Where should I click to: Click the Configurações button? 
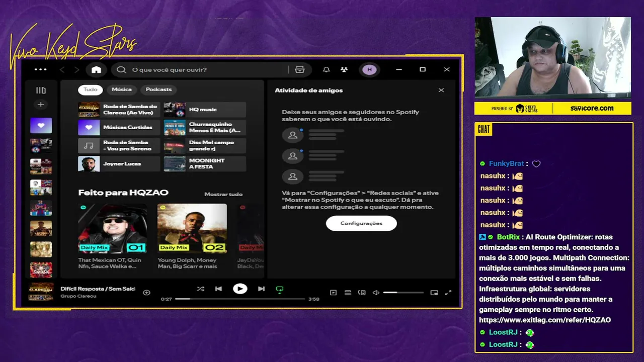361,223
